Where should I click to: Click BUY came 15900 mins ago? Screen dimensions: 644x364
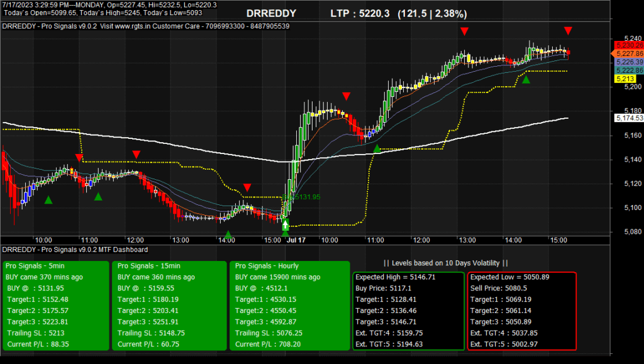[x=277, y=277]
